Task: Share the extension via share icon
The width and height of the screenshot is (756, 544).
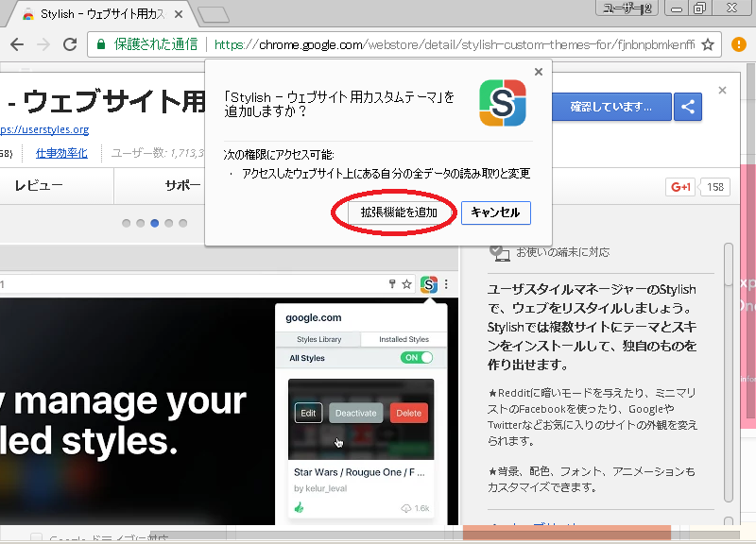Action: 688,107
